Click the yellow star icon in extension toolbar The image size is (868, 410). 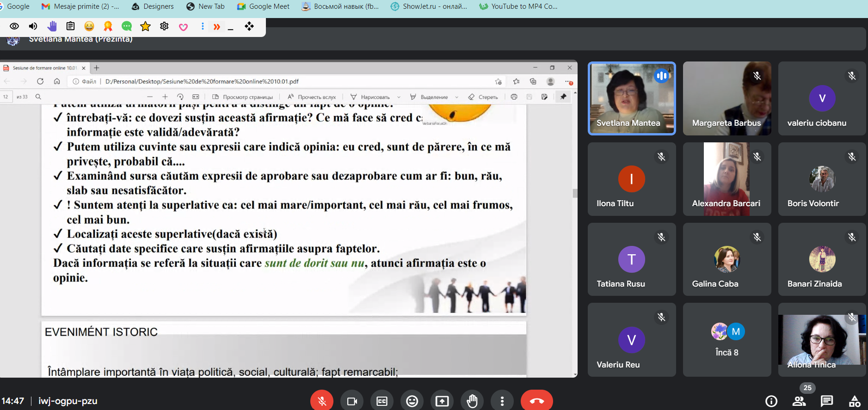(145, 26)
